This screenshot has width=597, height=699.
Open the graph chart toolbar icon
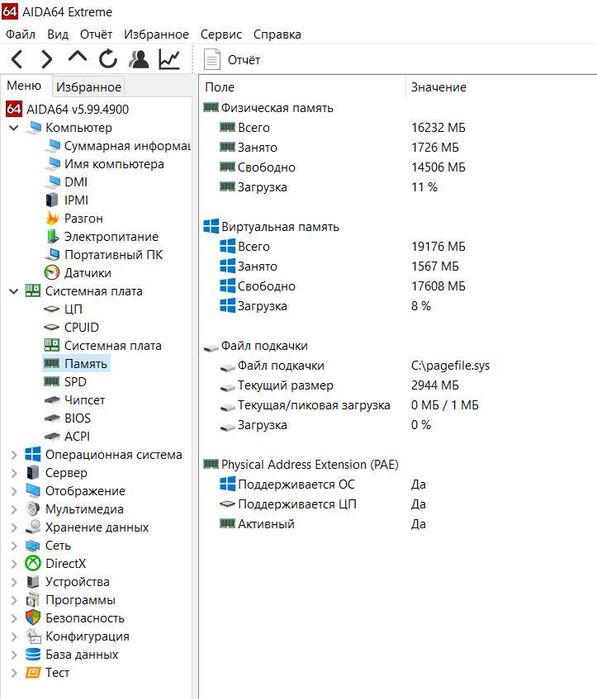[169, 59]
